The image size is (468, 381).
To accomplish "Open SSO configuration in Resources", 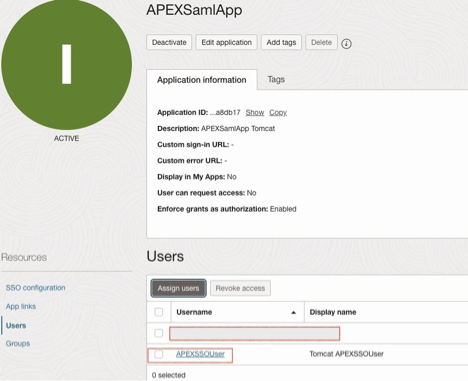I will [35, 288].
